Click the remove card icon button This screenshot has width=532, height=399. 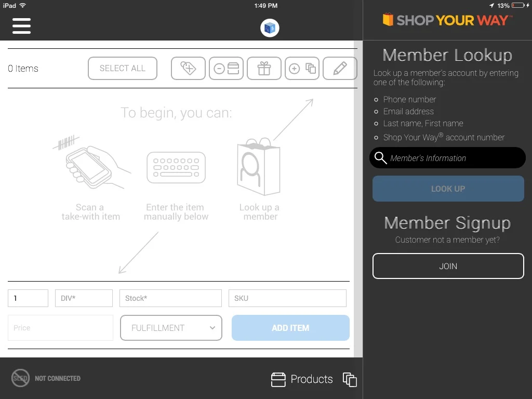pyautogui.click(x=227, y=68)
